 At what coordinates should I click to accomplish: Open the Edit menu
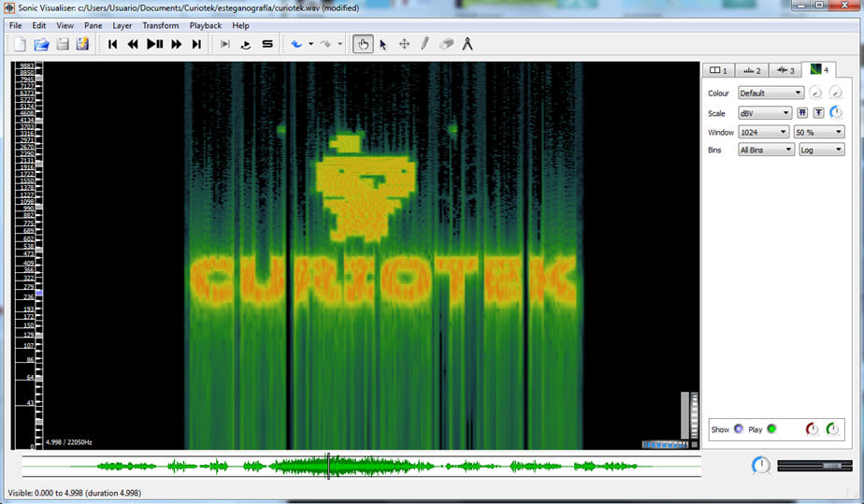tap(38, 25)
